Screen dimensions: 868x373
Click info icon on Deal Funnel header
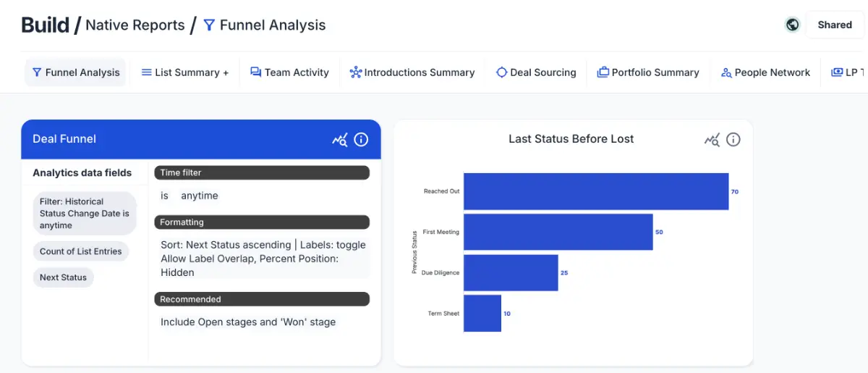361,140
